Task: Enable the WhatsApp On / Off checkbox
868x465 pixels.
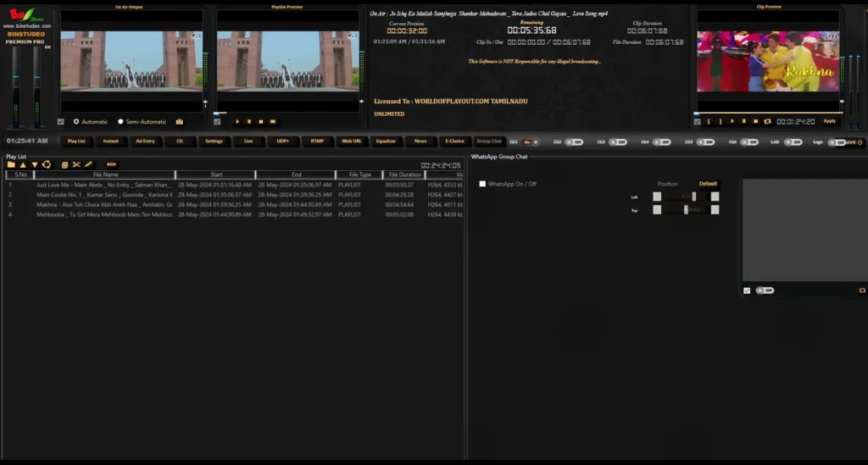Action: pos(482,184)
